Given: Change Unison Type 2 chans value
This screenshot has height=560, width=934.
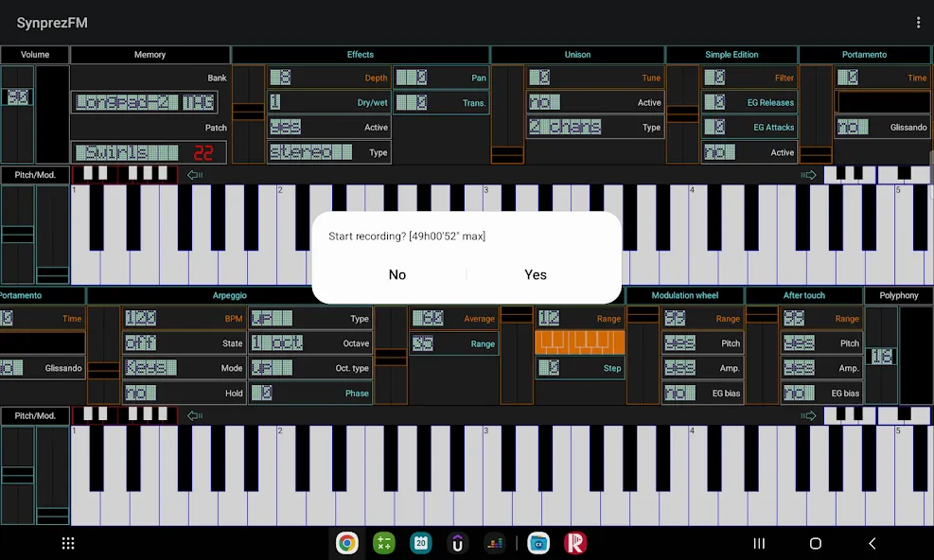Looking at the screenshot, I should pos(565,127).
